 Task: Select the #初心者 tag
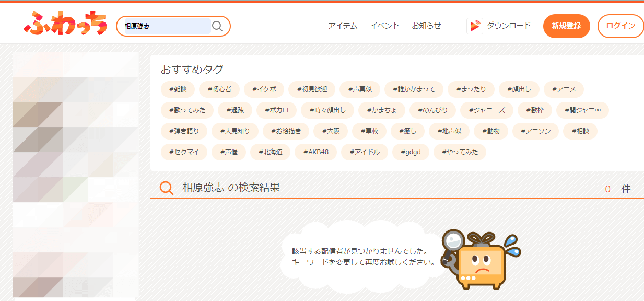(x=219, y=89)
